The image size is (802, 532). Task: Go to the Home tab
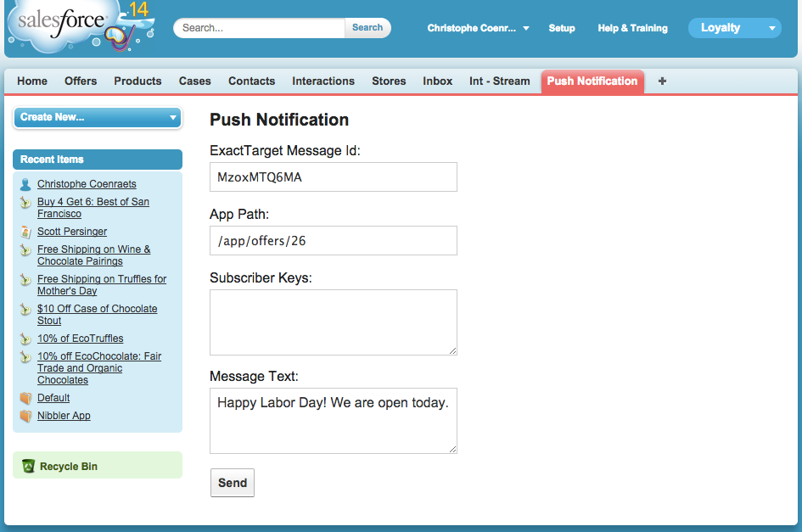pos(32,81)
